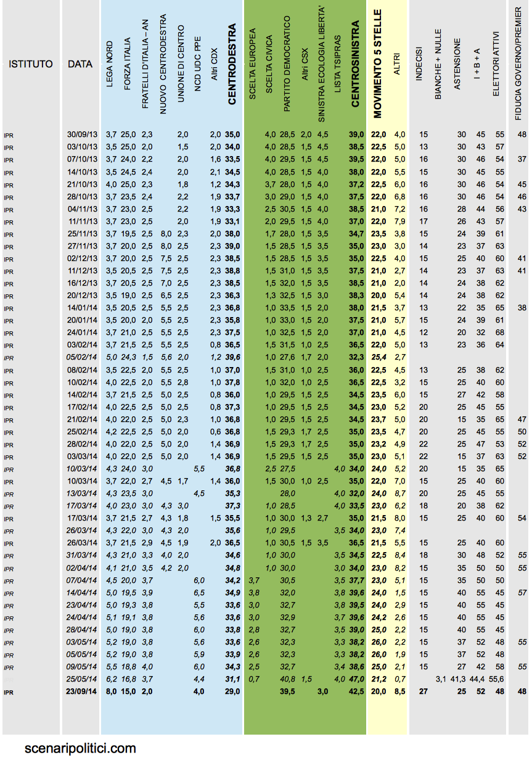Click the scenaripolitici.com source text
This screenshot has height=763, width=532.
click(x=80, y=749)
